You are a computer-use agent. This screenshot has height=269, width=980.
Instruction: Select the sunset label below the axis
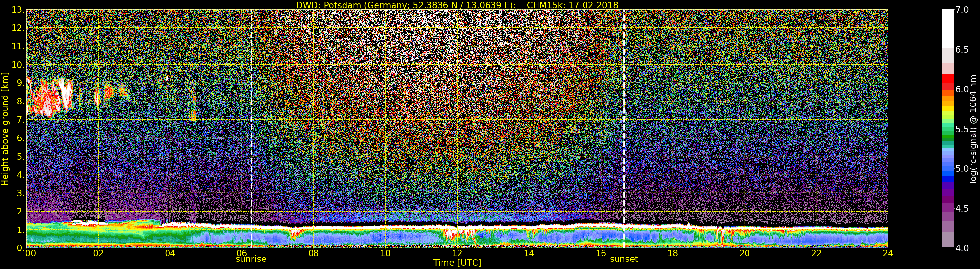tap(624, 259)
